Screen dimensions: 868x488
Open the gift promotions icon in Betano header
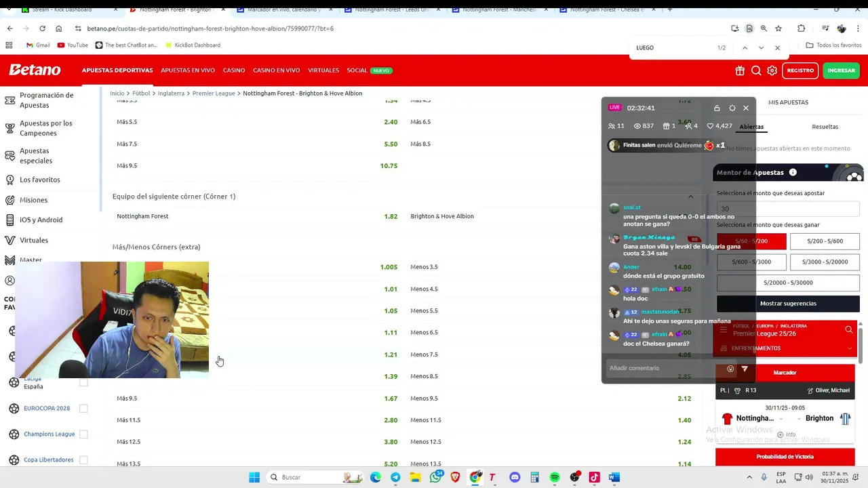tap(740, 70)
